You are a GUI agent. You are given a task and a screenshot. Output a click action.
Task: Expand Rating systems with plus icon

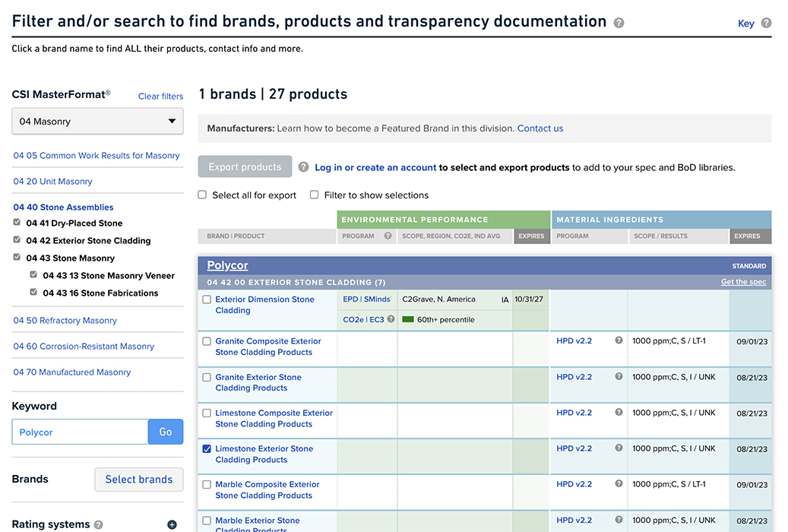172,524
